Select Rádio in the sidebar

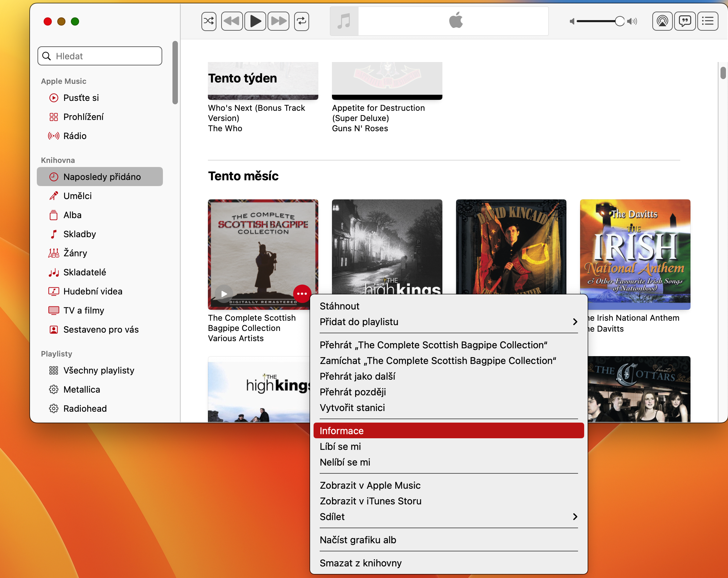coord(75,136)
